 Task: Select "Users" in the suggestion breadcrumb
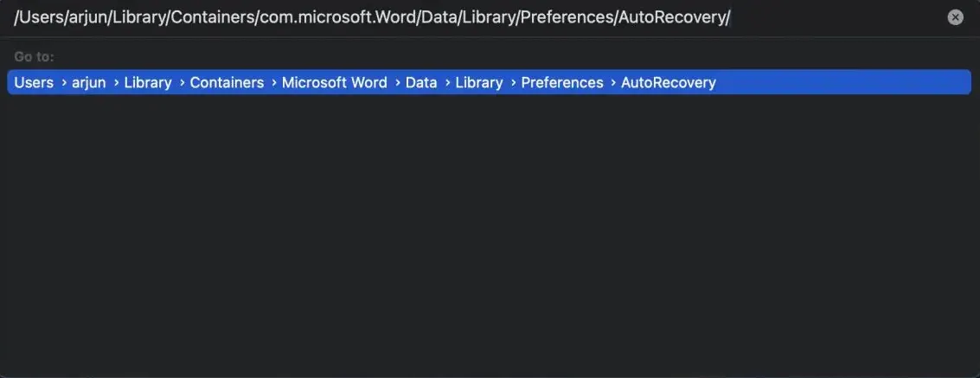[34, 83]
